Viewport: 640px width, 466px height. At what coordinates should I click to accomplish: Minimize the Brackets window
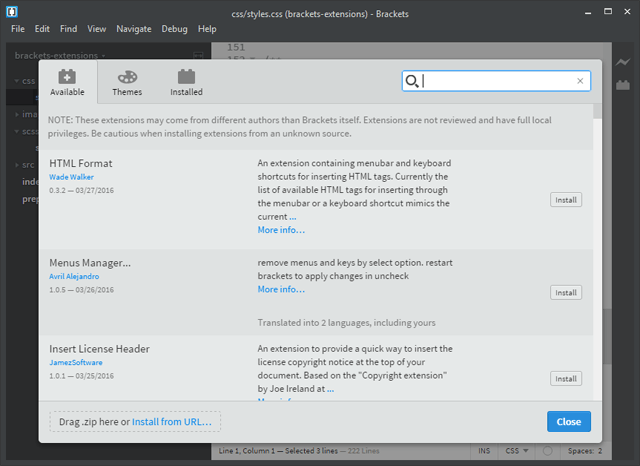[x=588, y=13]
